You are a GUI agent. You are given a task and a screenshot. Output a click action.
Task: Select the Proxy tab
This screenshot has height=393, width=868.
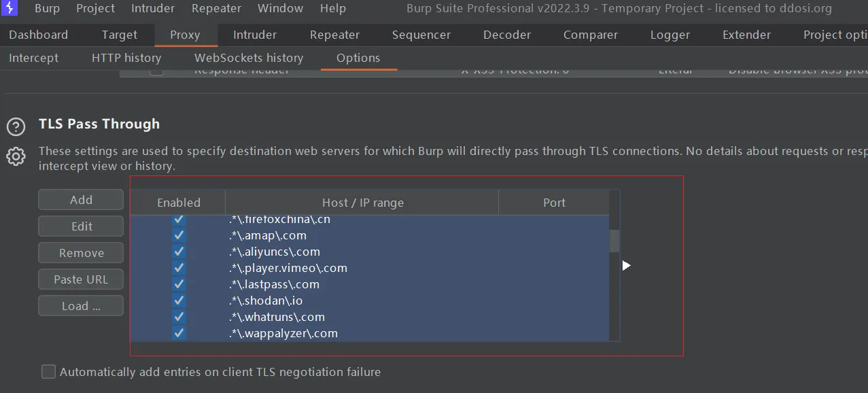tap(185, 35)
